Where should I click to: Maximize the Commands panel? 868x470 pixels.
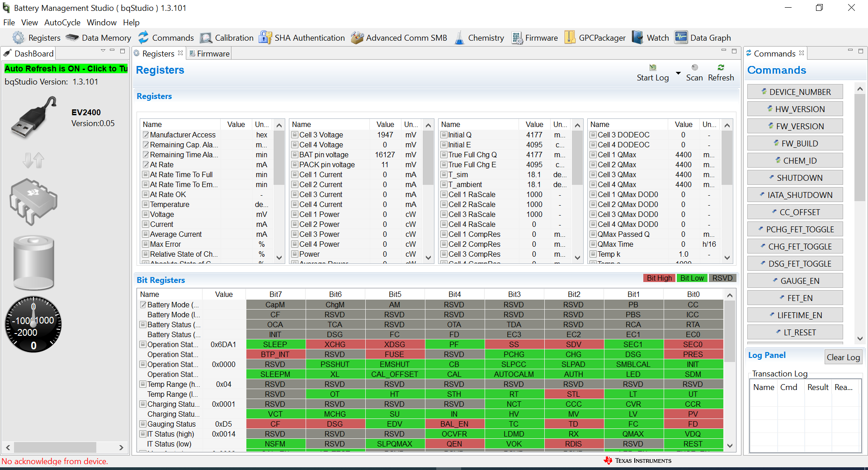861,51
